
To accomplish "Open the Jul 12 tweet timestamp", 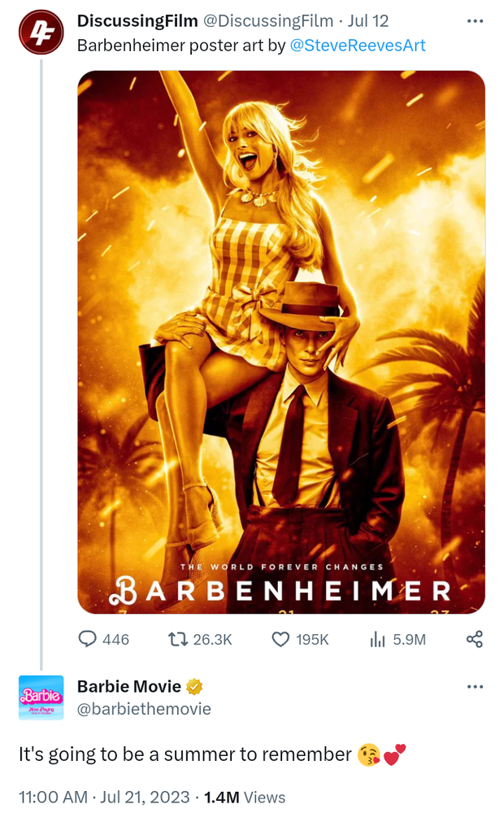I will click(x=368, y=21).
